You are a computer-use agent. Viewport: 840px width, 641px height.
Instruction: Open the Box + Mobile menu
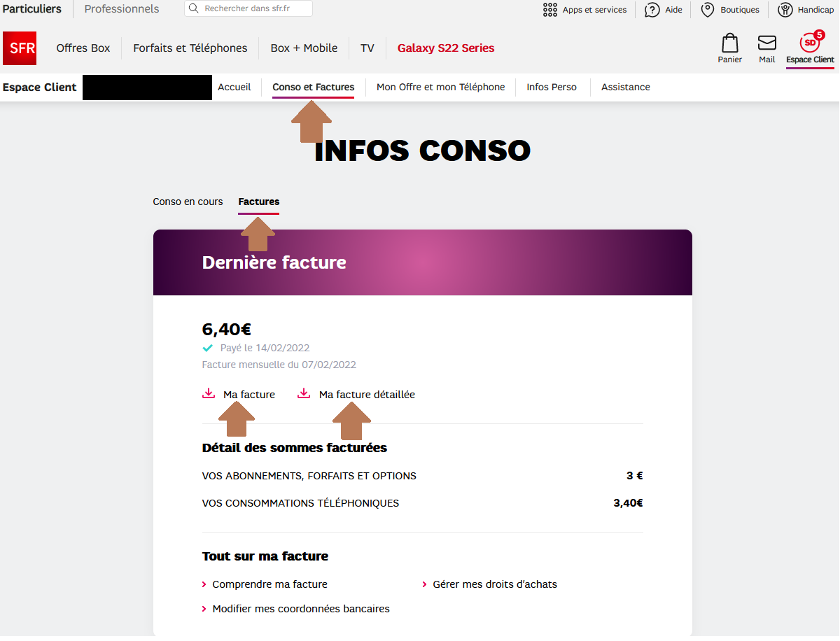(x=304, y=48)
